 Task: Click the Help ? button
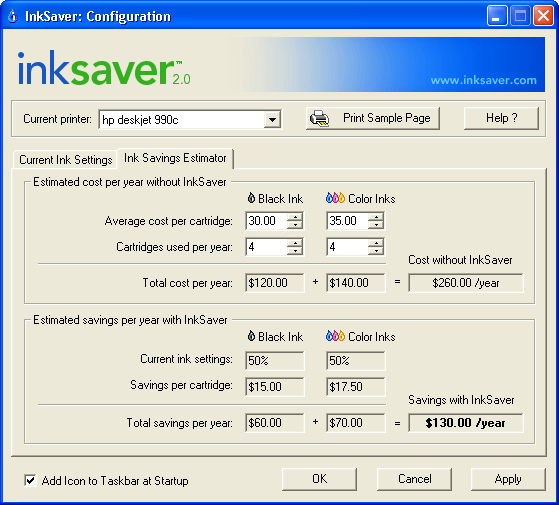[x=501, y=118]
